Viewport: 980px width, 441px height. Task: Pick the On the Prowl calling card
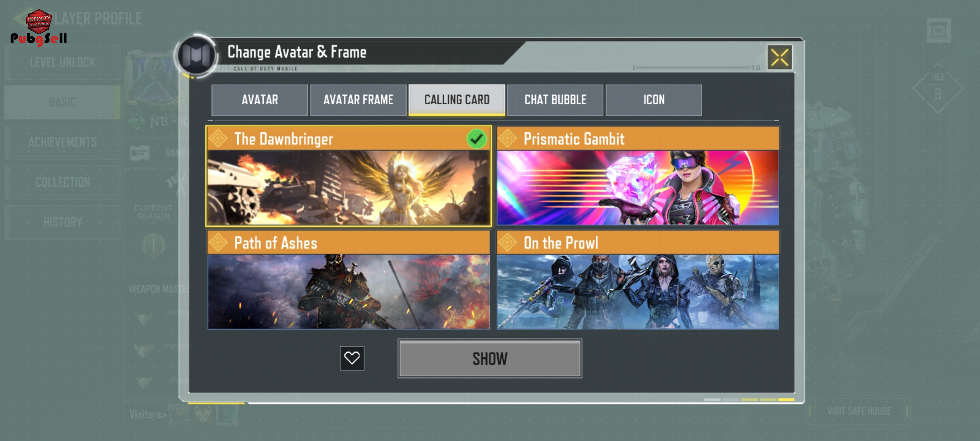tap(638, 280)
